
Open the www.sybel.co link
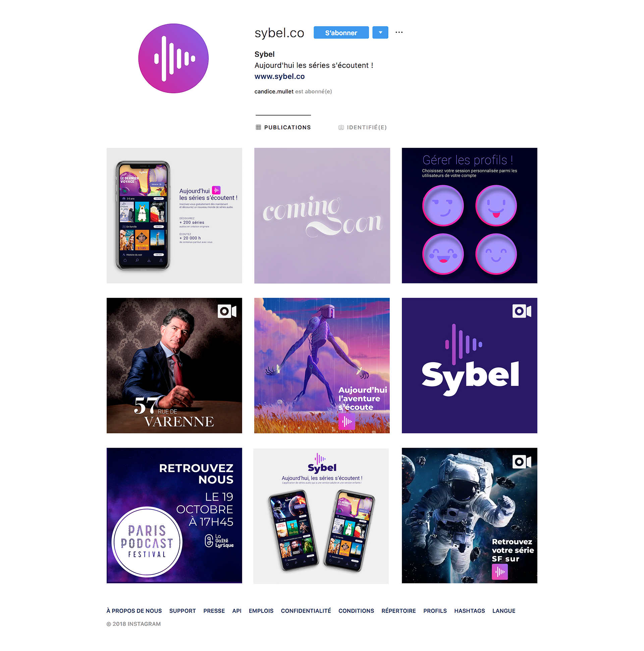coord(279,76)
